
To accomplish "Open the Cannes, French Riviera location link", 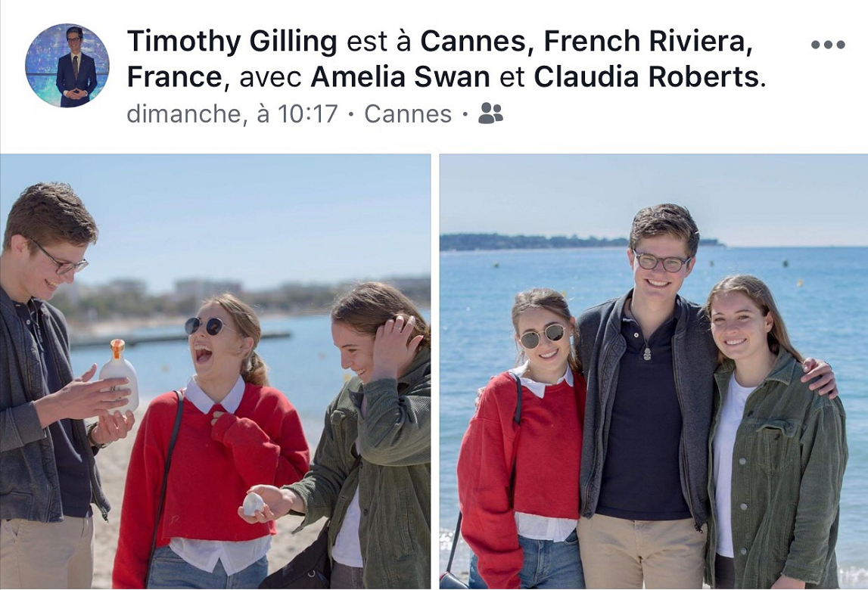I will tap(586, 42).
